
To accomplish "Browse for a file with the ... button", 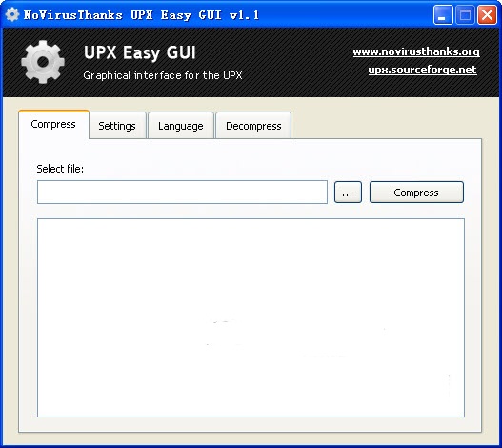I will [348, 193].
